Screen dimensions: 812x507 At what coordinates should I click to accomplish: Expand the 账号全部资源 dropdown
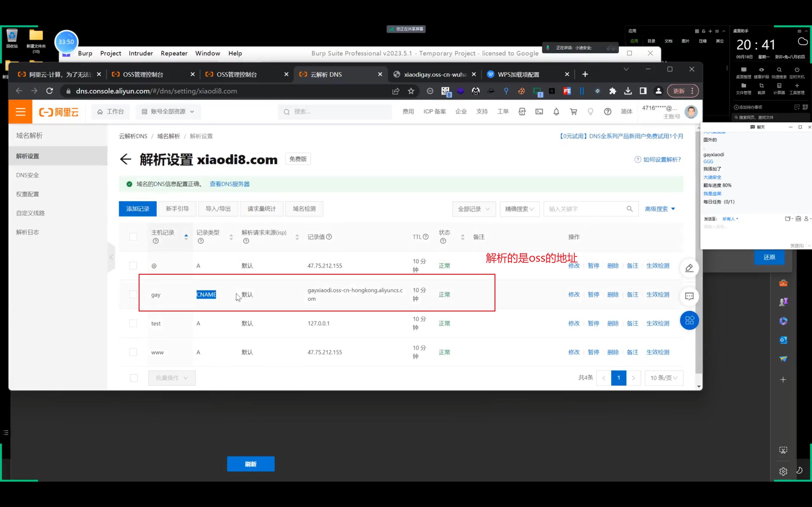point(168,112)
